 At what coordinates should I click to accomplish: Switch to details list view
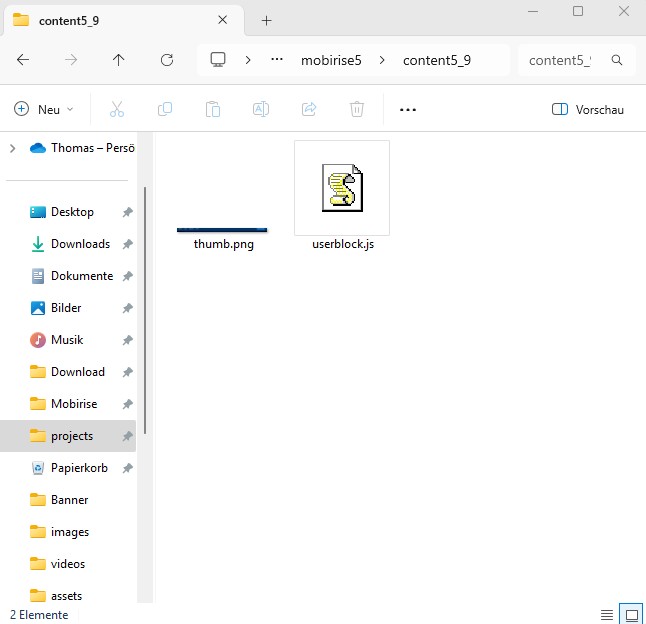pyautogui.click(x=607, y=614)
